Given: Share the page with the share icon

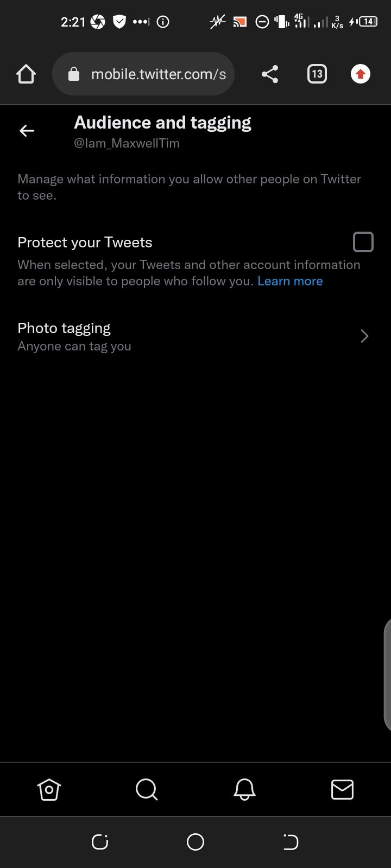Looking at the screenshot, I should tap(270, 74).
